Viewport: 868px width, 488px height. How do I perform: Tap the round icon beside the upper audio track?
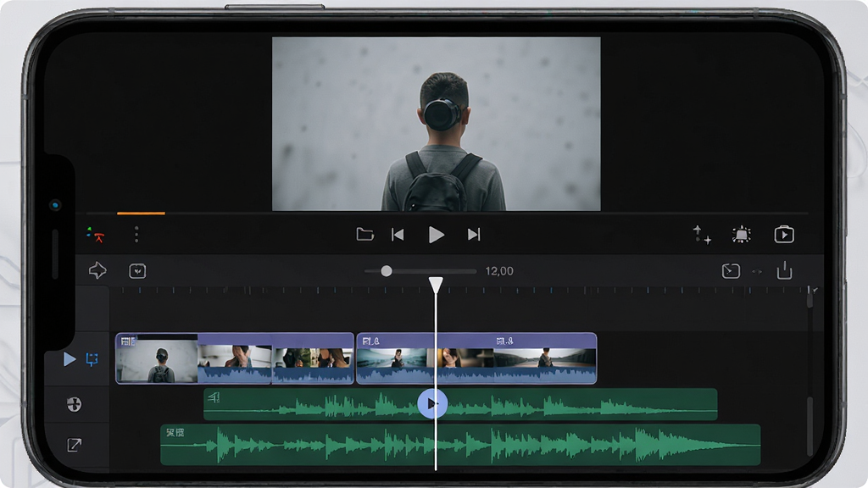(x=75, y=404)
